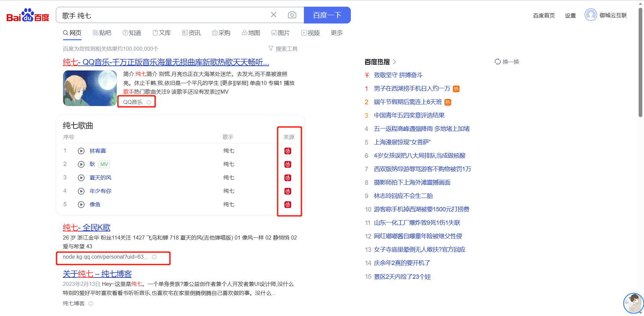644x316 pixels.
Task: Click the camera image search icon
Action: [292, 15]
